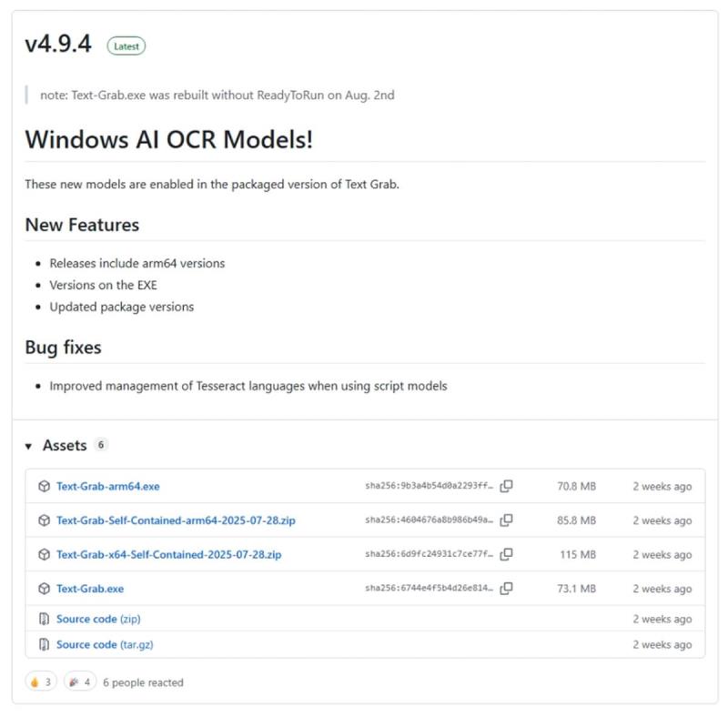Click the "New Features" heading
Screen dimensions: 728x717
tap(82, 225)
